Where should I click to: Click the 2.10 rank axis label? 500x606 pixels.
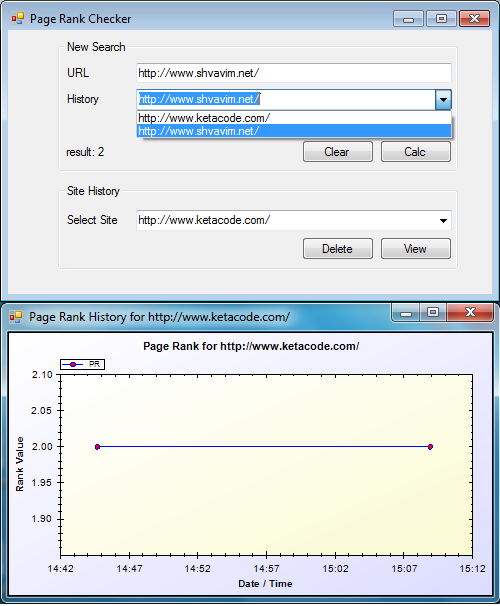(x=42, y=374)
